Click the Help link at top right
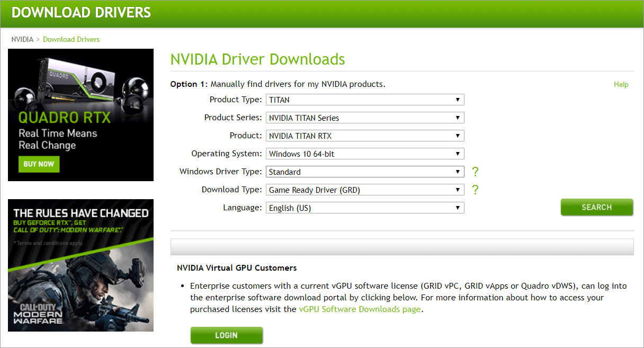This screenshot has height=348, width=644. click(x=621, y=84)
